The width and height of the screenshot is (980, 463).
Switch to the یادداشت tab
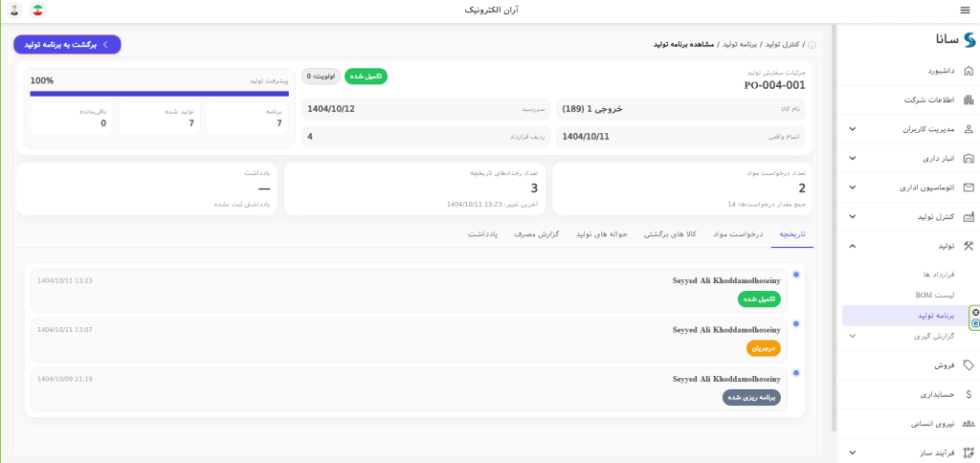click(482, 234)
